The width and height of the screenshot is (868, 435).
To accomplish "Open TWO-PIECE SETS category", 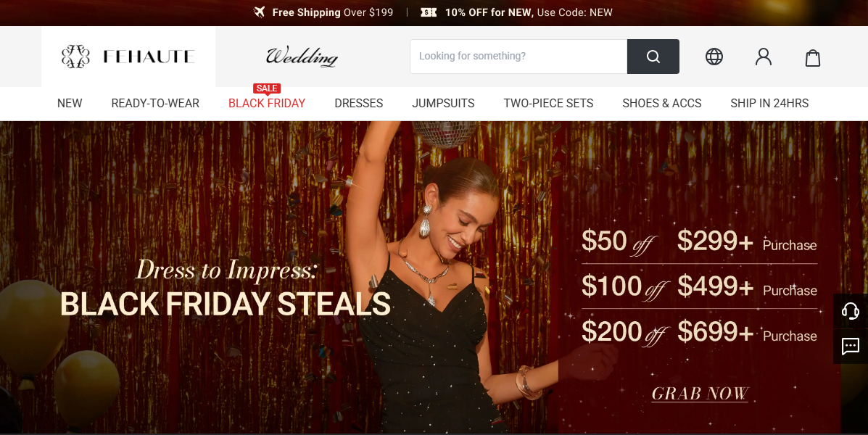I will (549, 103).
